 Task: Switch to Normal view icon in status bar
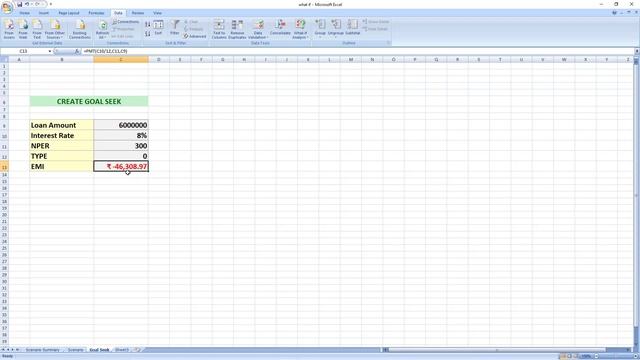point(563,356)
